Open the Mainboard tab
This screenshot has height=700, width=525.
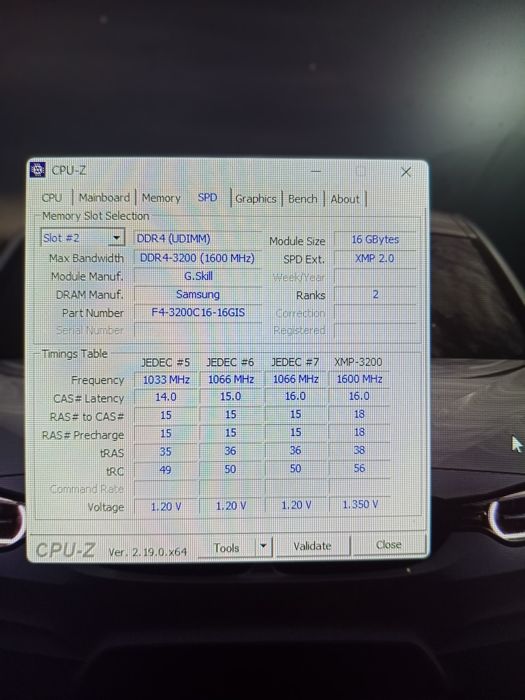click(104, 198)
